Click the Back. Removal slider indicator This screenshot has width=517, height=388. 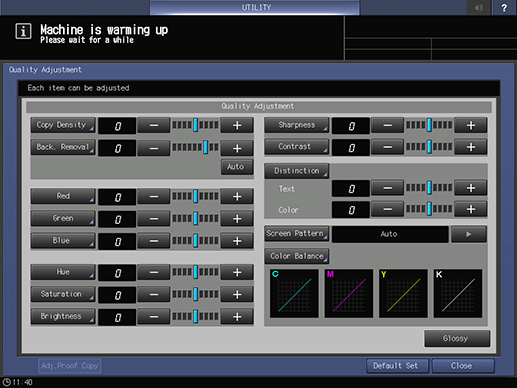[206, 147]
